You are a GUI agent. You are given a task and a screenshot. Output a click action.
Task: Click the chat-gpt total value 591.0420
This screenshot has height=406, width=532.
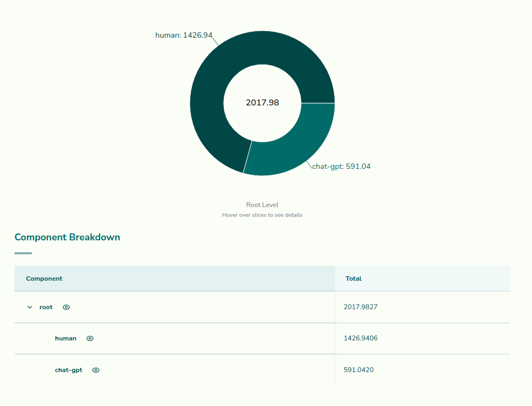coord(359,370)
